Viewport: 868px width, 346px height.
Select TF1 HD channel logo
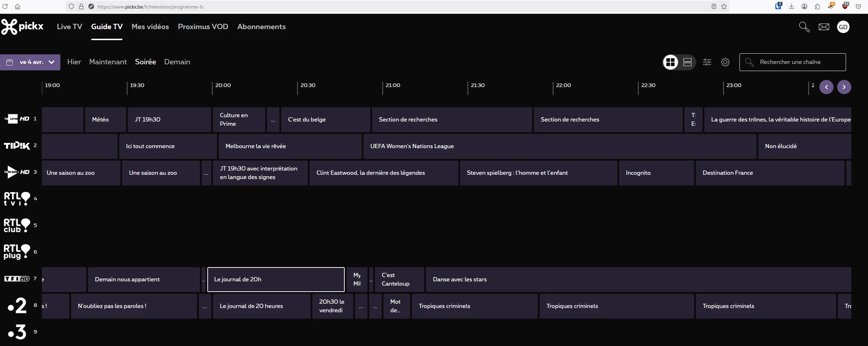tap(17, 279)
